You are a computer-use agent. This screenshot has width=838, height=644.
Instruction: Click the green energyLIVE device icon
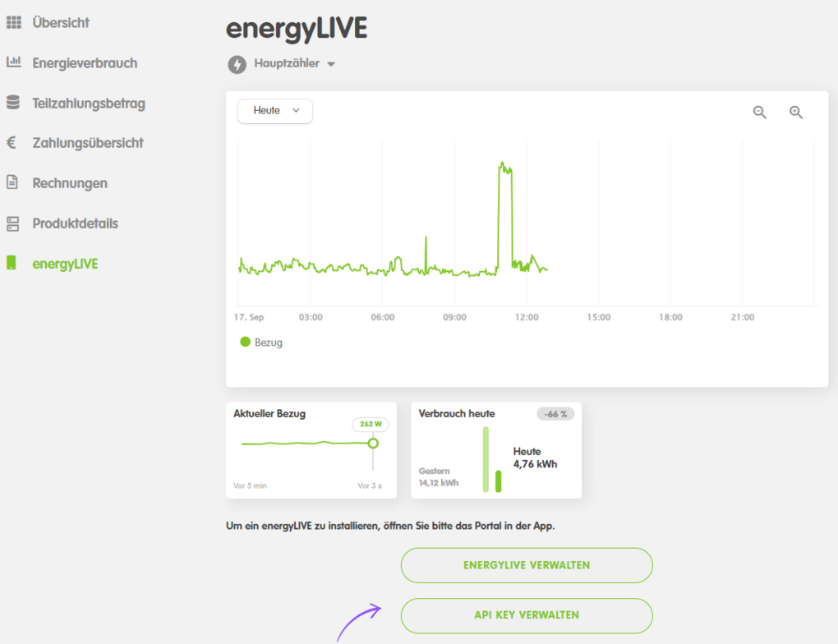tap(12, 263)
